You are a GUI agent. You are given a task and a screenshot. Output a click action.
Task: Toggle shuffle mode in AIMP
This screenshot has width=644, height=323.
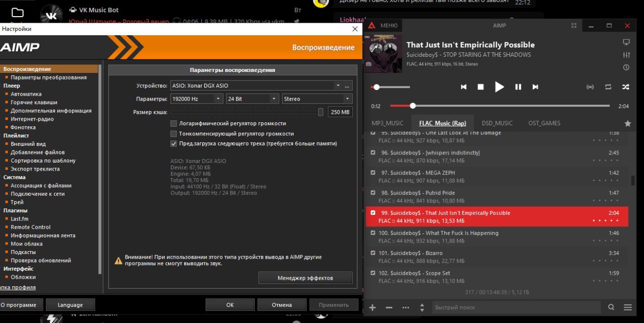626,87
